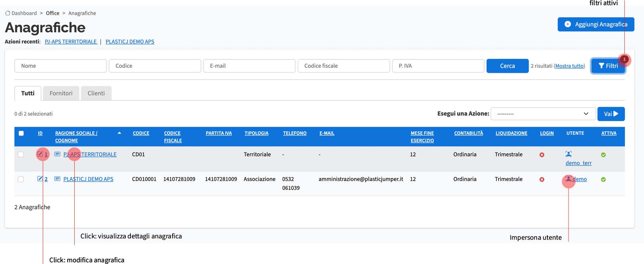Click Dashboard in the breadcrumb
This screenshot has width=644, height=264.
point(24,13)
